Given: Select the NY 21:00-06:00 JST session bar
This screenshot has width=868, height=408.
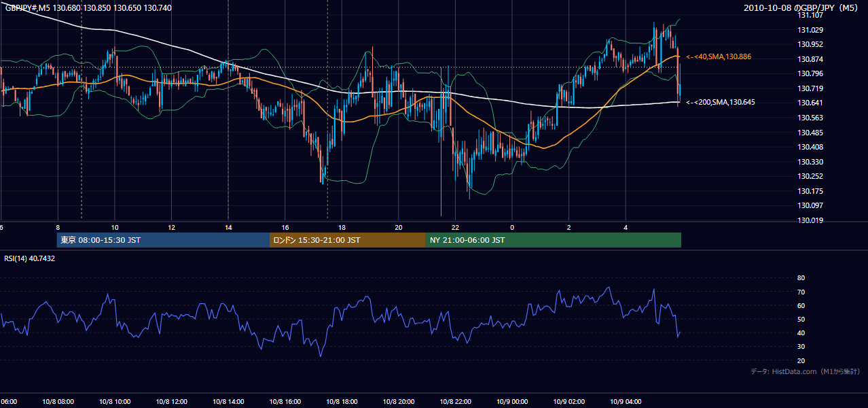Looking at the screenshot, I should [x=554, y=240].
